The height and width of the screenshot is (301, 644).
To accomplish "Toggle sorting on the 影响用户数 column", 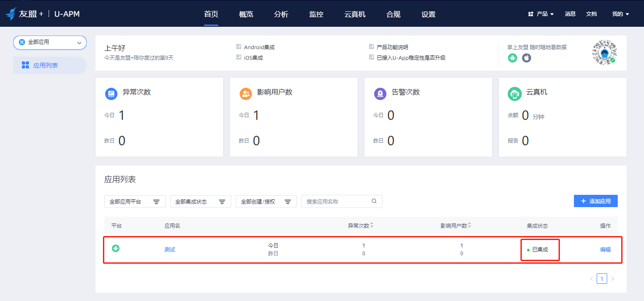I will click(x=470, y=225).
